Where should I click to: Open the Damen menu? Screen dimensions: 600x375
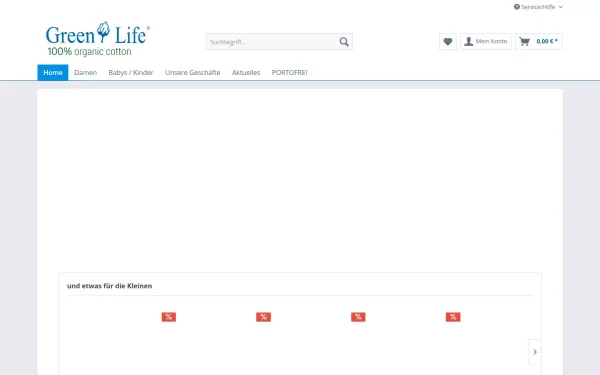coord(85,72)
